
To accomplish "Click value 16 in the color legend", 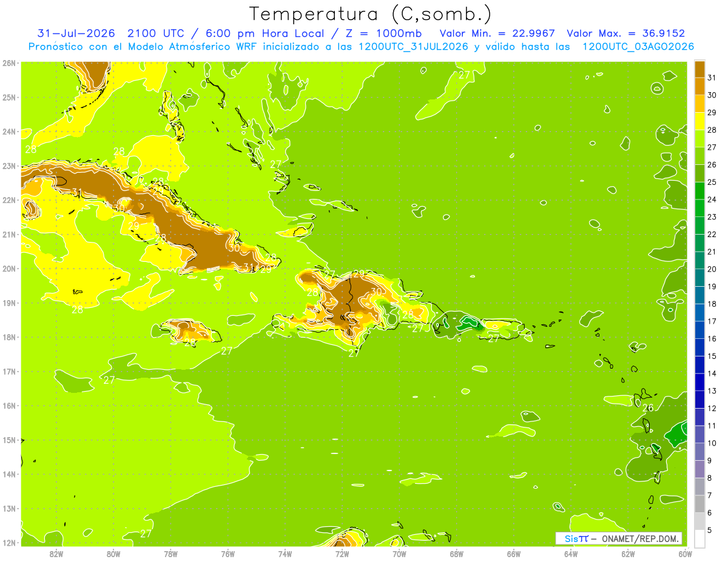I will pos(712,339).
